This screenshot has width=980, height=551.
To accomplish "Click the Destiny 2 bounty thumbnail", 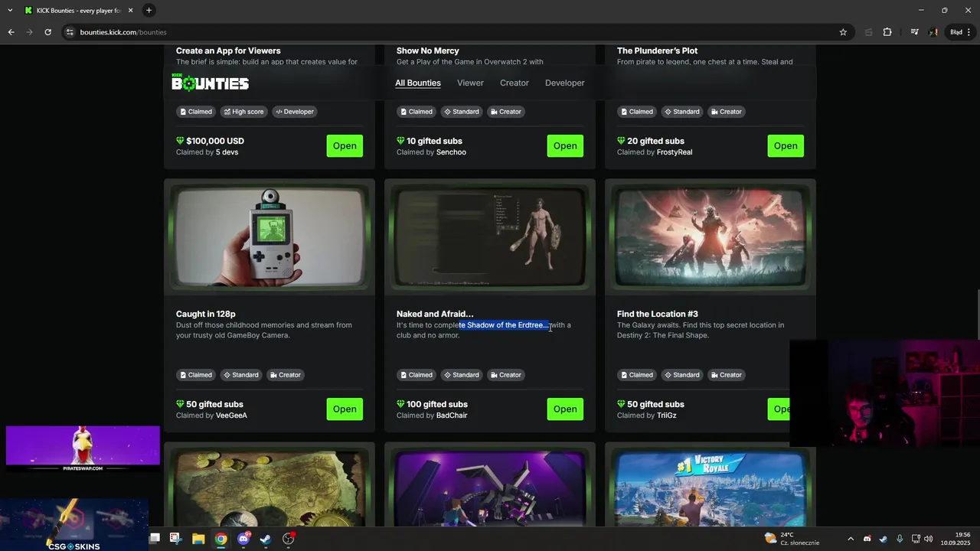I will pos(710,236).
